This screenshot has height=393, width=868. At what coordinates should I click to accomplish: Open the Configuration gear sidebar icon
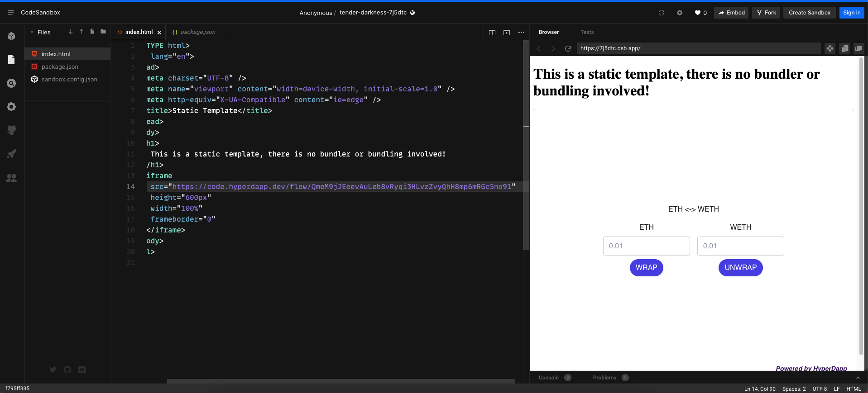[x=12, y=107]
